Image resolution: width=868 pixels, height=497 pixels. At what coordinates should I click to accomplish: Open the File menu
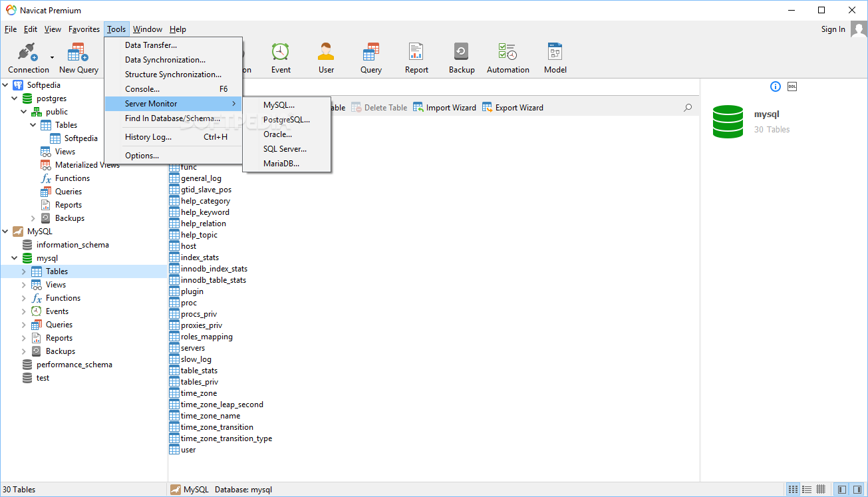point(11,29)
